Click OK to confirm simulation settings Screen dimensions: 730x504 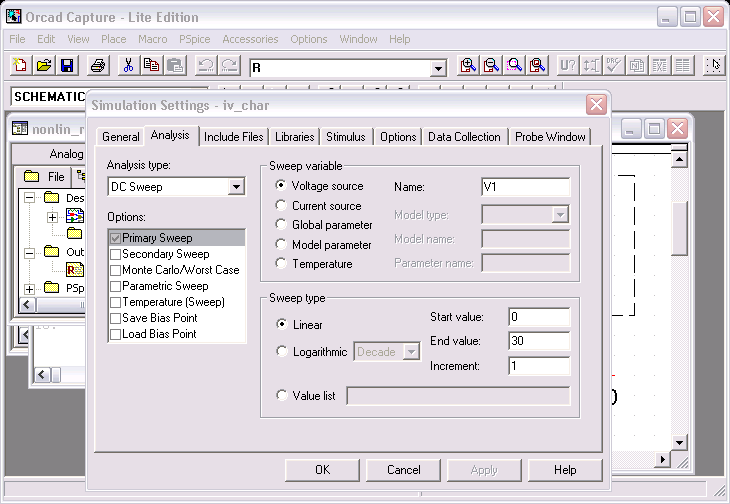tap(322, 470)
